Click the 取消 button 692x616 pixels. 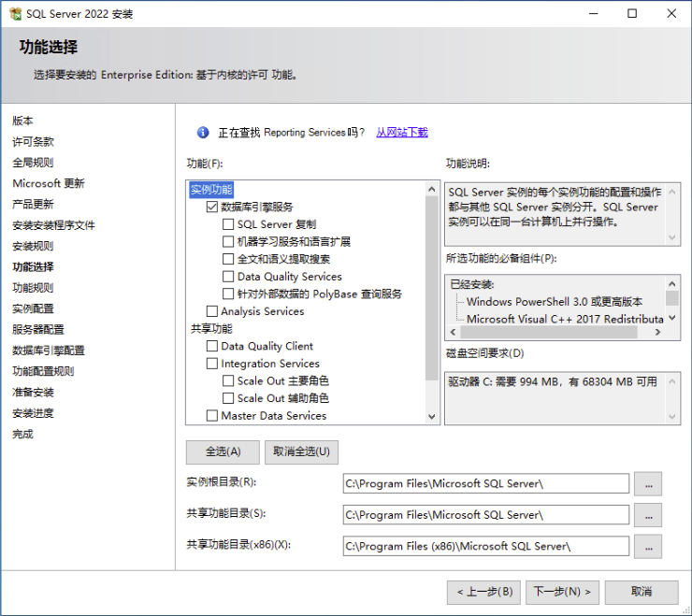[642, 592]
